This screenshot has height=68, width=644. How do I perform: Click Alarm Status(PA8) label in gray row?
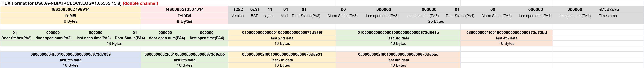click(342, 16)
